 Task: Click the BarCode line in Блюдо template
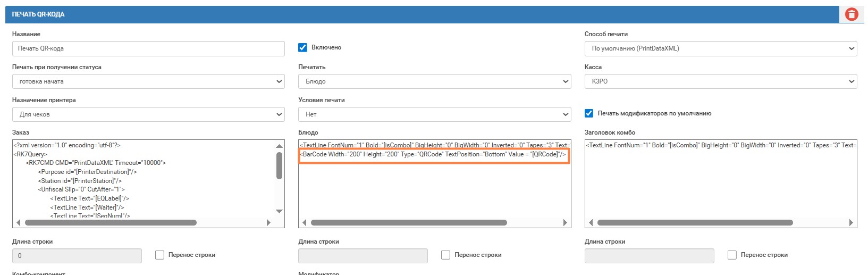coord(433,154)
